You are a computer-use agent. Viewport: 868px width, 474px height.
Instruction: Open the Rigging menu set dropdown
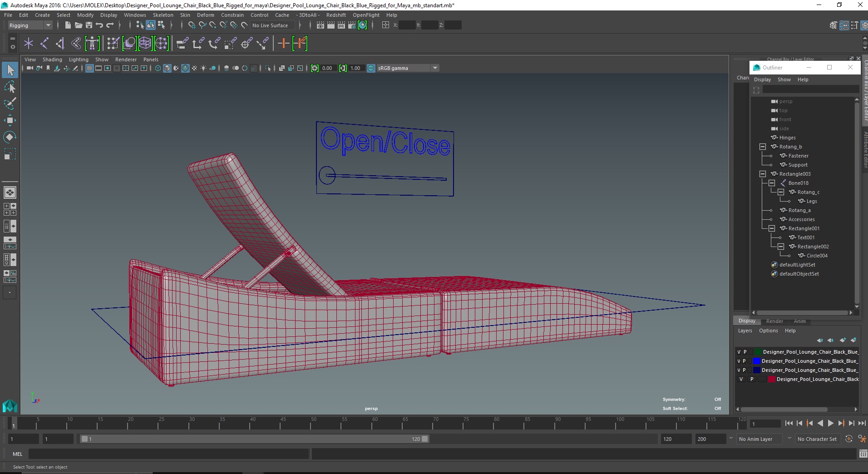pos(30,25)
